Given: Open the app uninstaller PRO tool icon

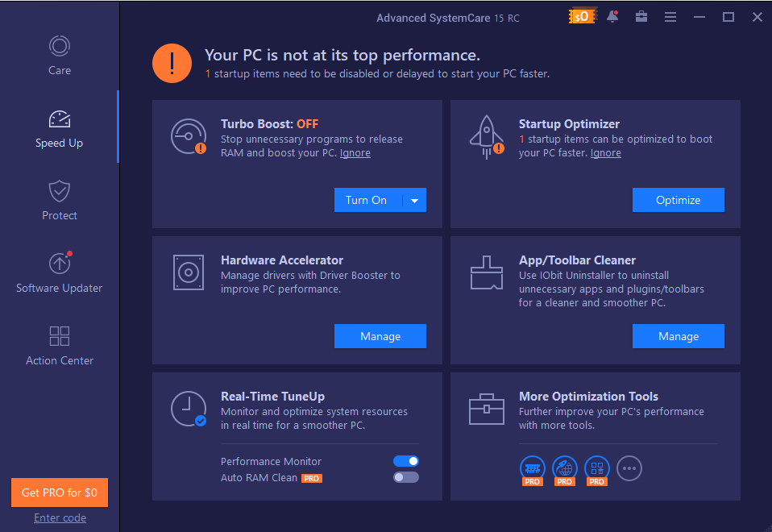Looking at the screenshot, I should click(x=596, y=471).
